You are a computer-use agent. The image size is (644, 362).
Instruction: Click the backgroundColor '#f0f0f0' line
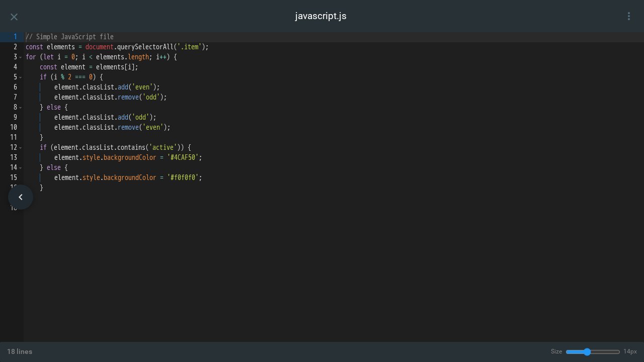[x=128, y=177]
